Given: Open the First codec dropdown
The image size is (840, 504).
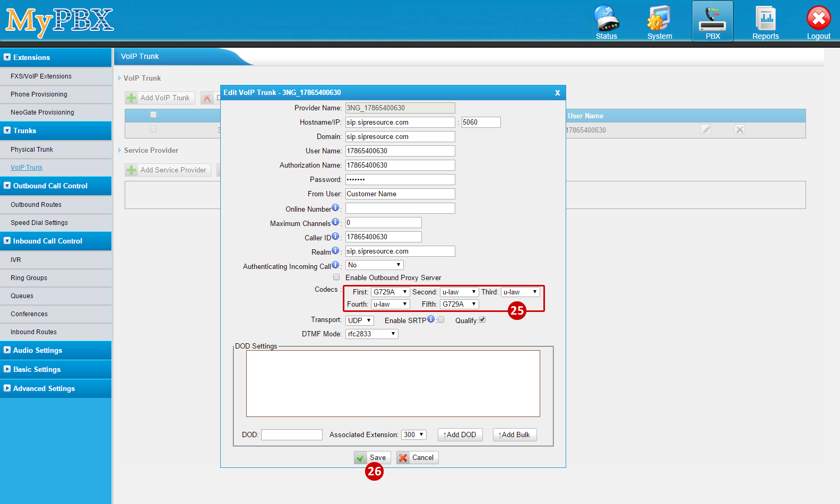Looking at the screenshot, I should coord(390,292).
